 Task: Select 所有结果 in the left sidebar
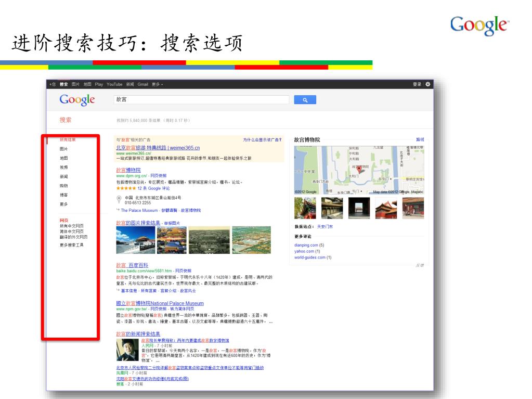pyautogui.click(x=68, y=140)
